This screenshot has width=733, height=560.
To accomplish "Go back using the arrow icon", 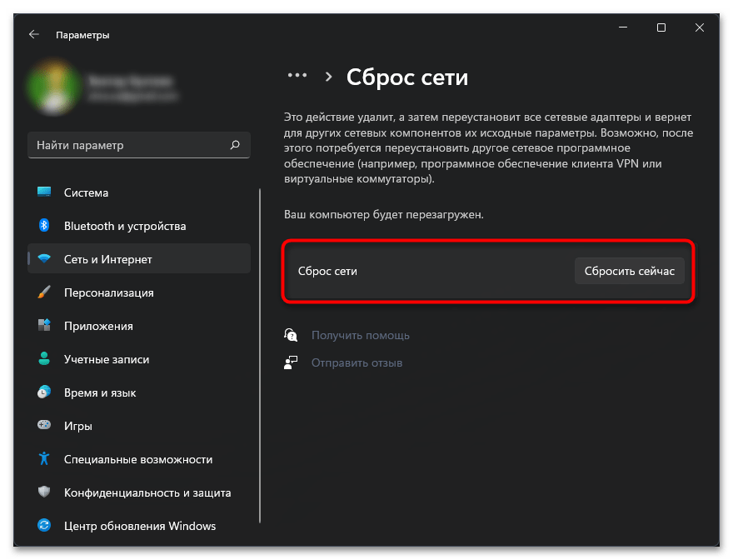I will coord(33,35).
